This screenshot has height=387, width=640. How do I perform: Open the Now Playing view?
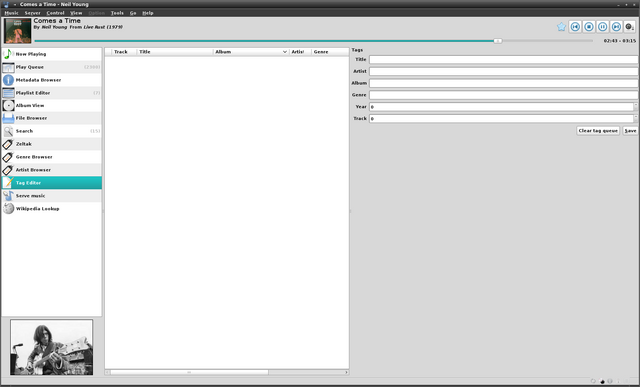tap(51, 54)
